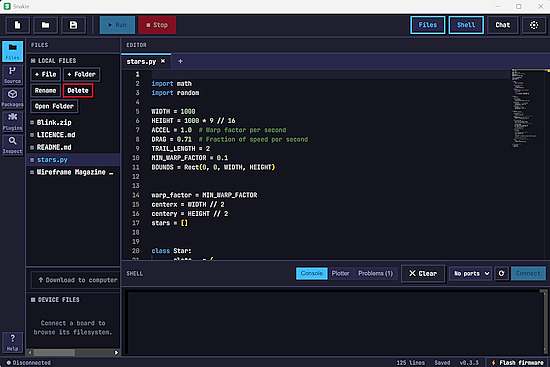Click the open folder toolbar icon
This screenshot has height=367, width=550.
45,25
